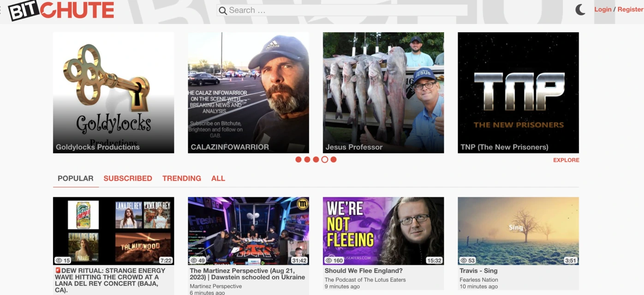Image resolution: width=644 pixels, height=295 pixels.
Task: Play Should We Flee England thumbnail
Action: [x=383, y=231]
